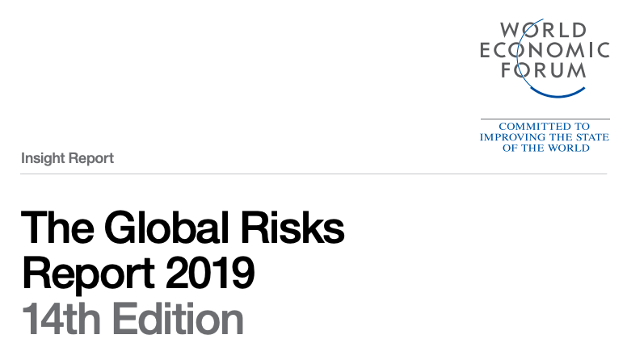Select the word WORLD in the logo
The width and height of the screenshot is (627, 364).
click(x=544, y=31)
